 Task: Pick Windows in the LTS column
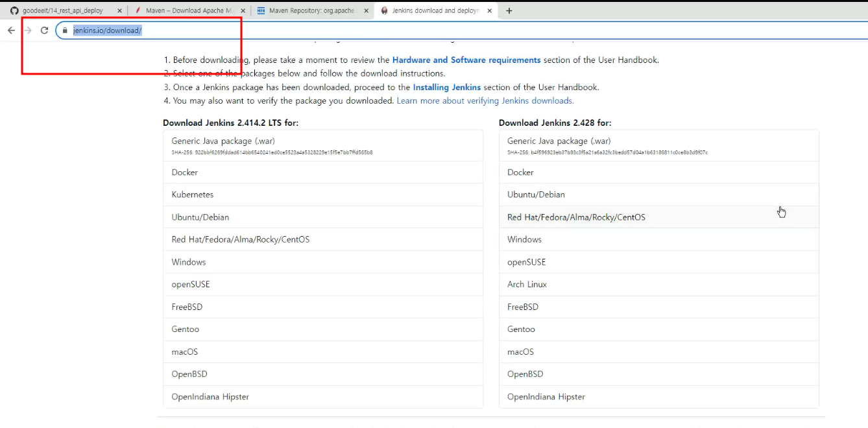click(323, 262)
